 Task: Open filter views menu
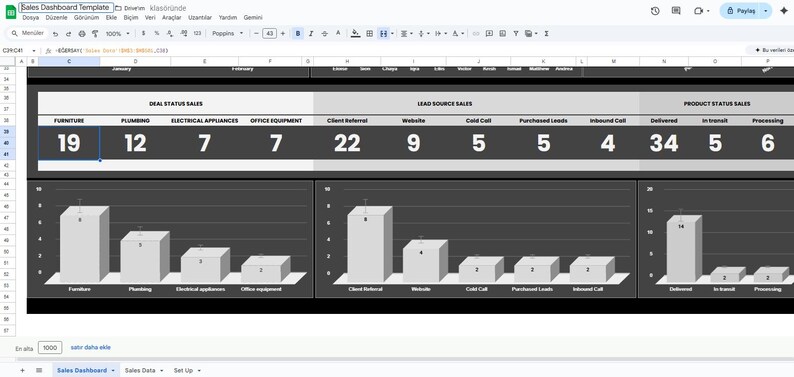click(x=531, y=33)
